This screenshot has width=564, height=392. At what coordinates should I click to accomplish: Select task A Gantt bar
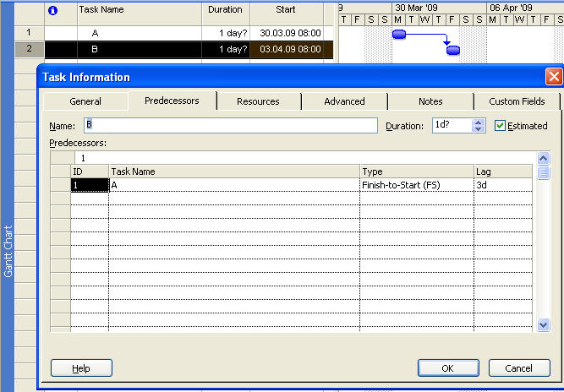[399, 35]
